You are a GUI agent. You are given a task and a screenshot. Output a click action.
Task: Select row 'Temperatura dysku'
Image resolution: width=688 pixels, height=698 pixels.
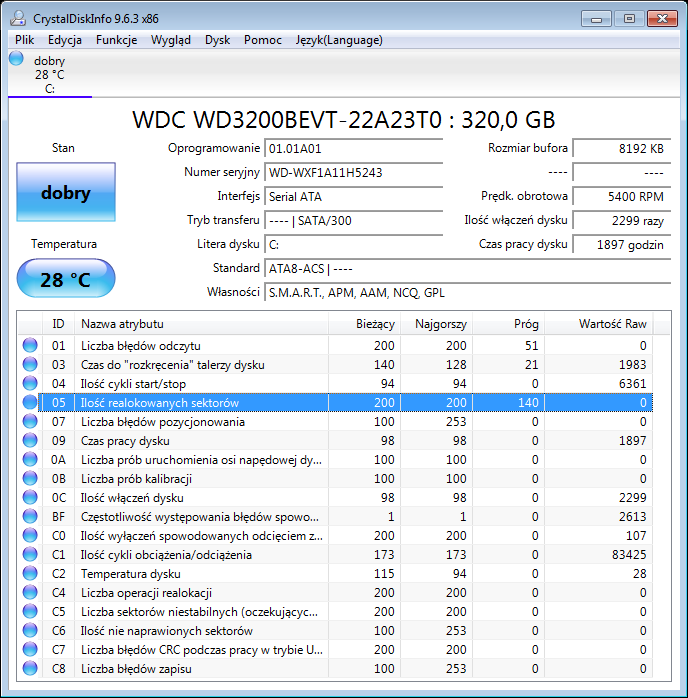pos(335,573)
